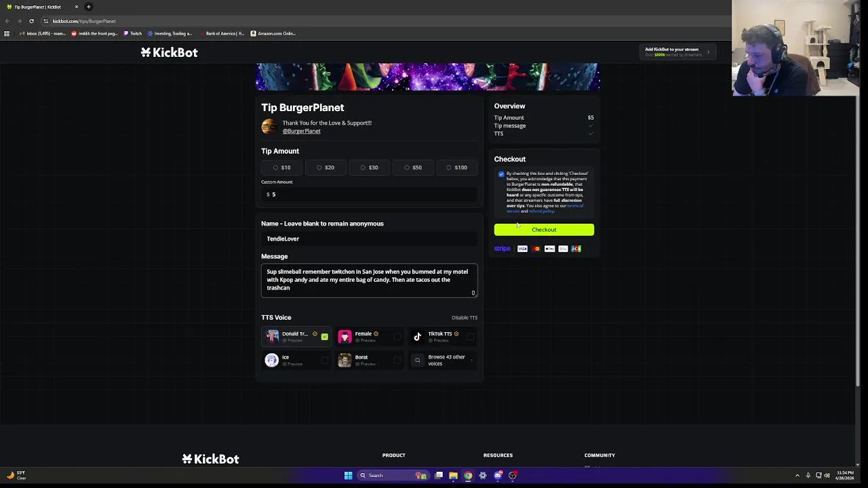
Task: Click the Borat voice avatar
Action: (344, 360)
